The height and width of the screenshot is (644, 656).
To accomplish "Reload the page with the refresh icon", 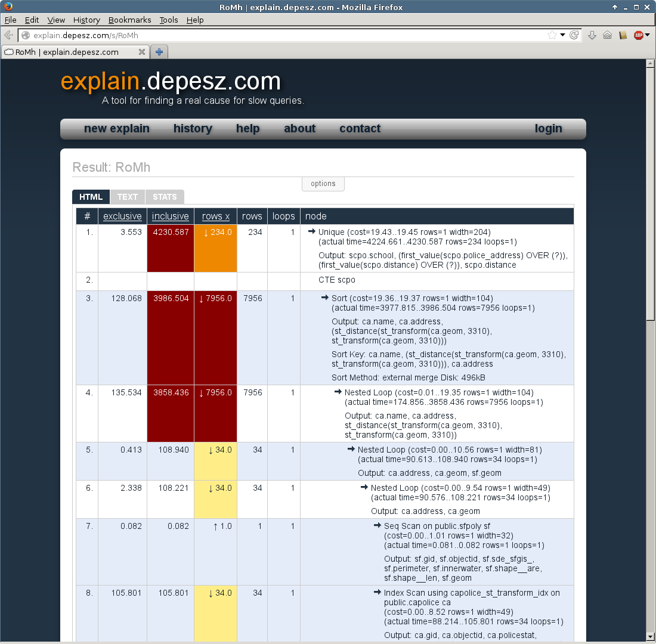I will pyautogui.click(x=574, y=35).
